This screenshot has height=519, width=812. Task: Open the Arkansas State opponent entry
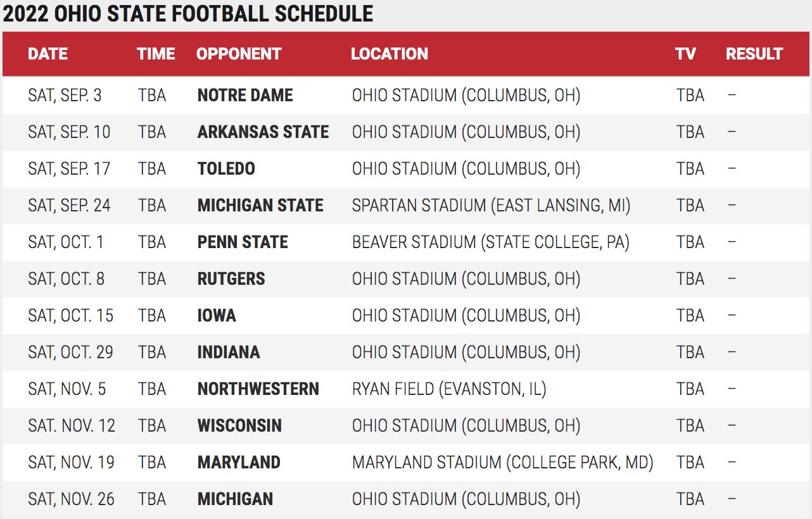263,132
